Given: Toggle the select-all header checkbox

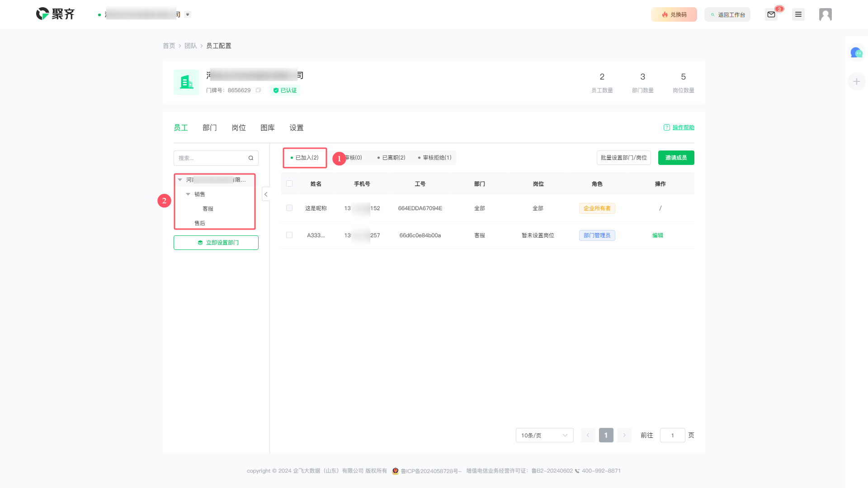Looking at the screenshot, I should coord(289,183).
